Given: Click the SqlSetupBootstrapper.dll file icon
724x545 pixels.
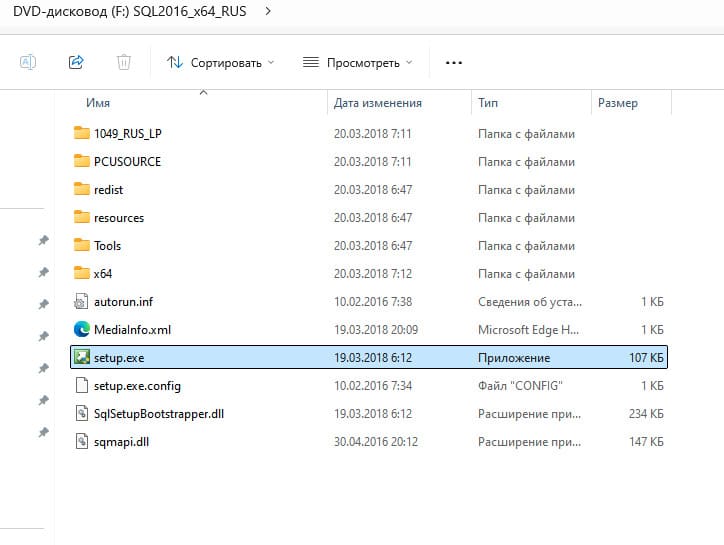Looking at the screenshot, I should coord(81,413).
